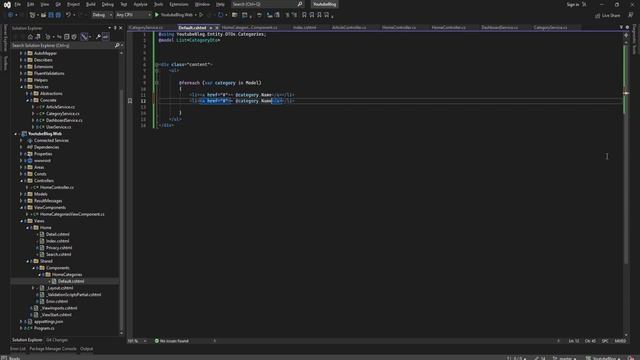The width and height of the screenshot is (640, 360).
Task: Click the first bookmark icon in the toolbar
Action: (x=304, y=15)
